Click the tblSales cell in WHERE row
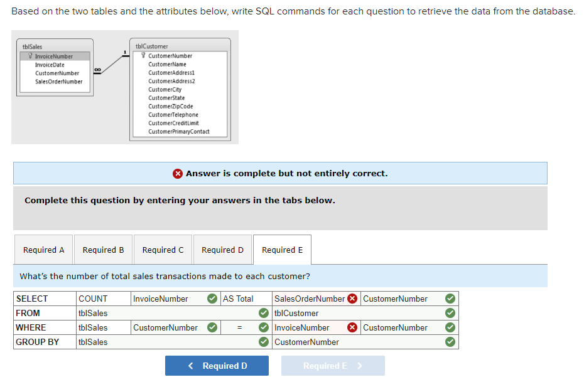 104,327
